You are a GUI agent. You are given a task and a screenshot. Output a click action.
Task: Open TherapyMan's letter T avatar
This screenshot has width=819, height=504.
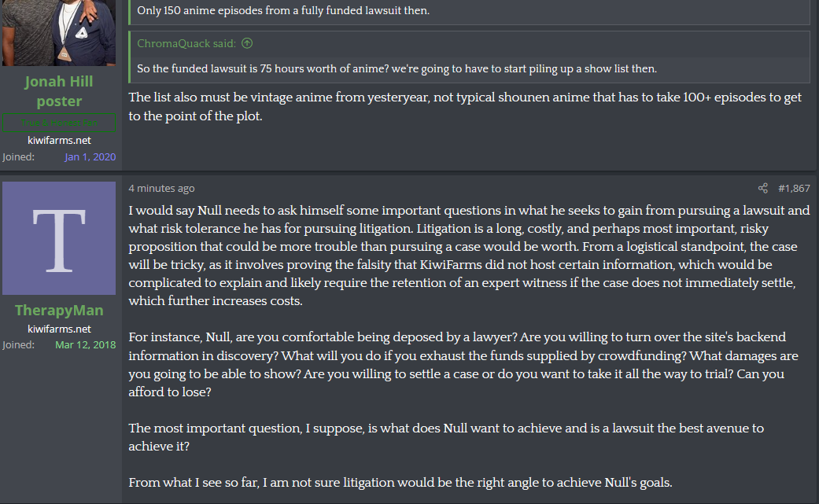pos(59,238)
